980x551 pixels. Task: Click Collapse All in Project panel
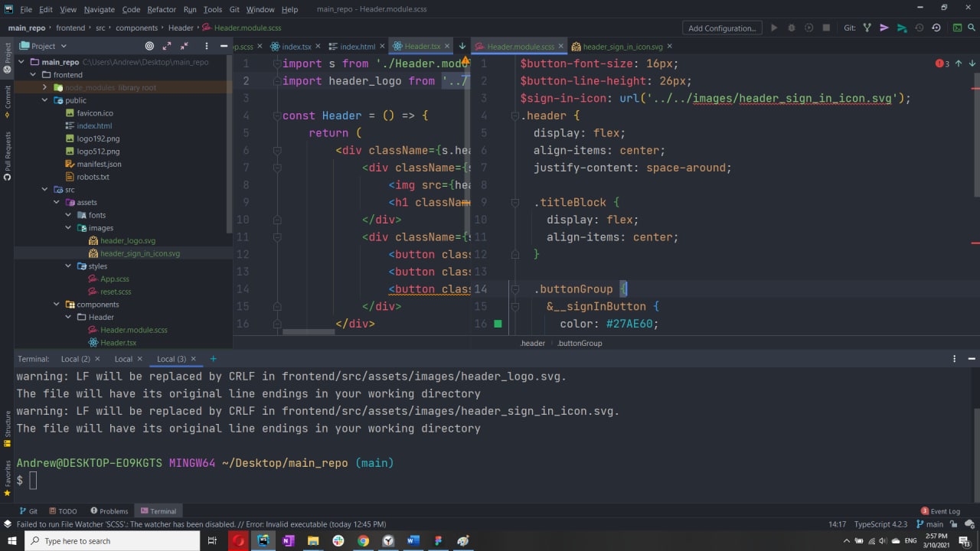pos(185,46)
